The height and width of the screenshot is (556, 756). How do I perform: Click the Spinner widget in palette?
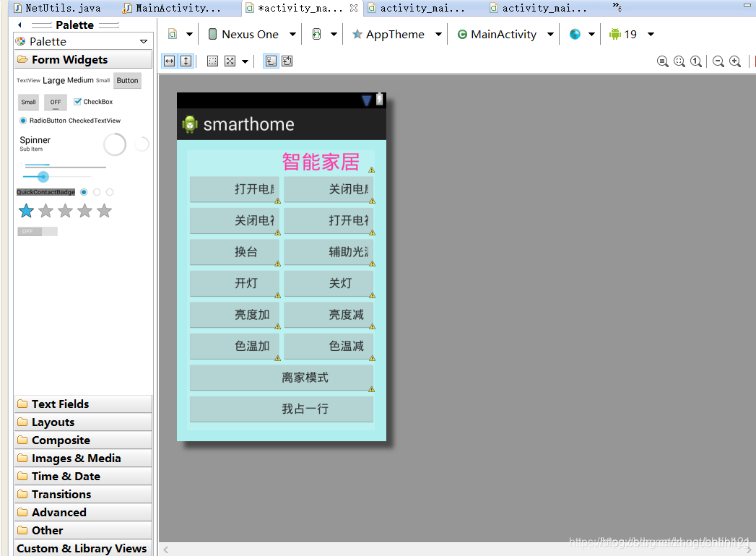click(x=35, y=143)
